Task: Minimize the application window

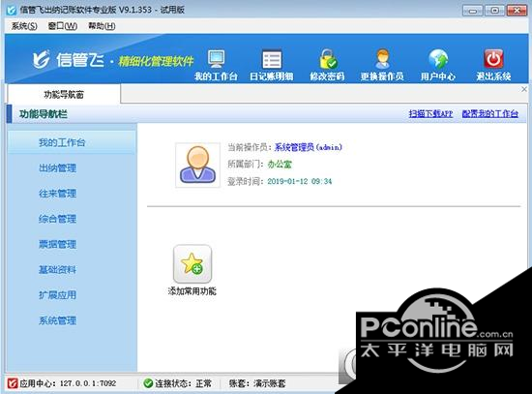Action: pyautogui.click(x=473, y=11)
